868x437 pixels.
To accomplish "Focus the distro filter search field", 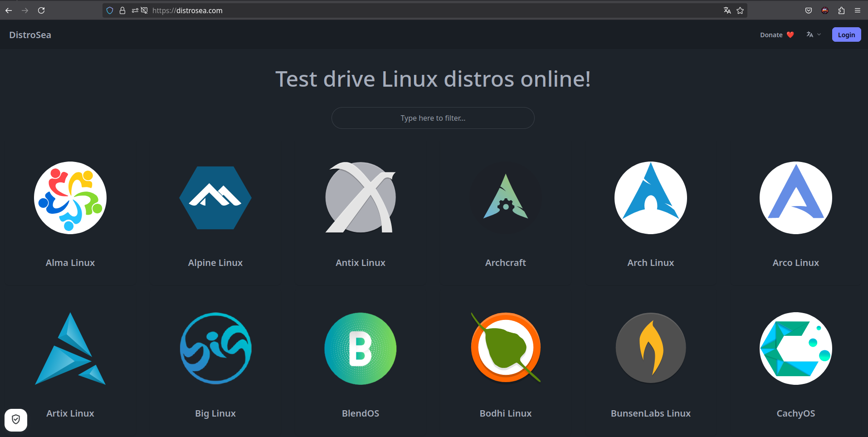I will 433,118.
